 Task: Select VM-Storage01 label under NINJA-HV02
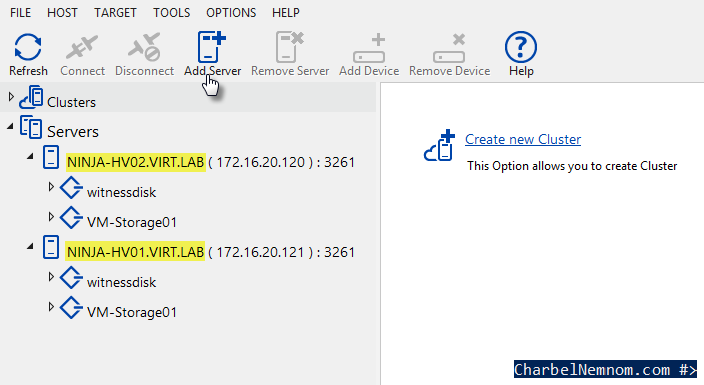[x=132, y=222]
